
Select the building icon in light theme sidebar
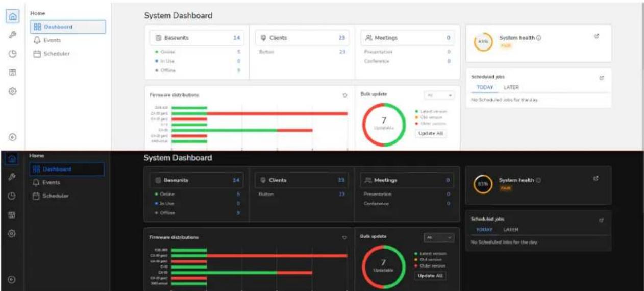coord(13,72)
